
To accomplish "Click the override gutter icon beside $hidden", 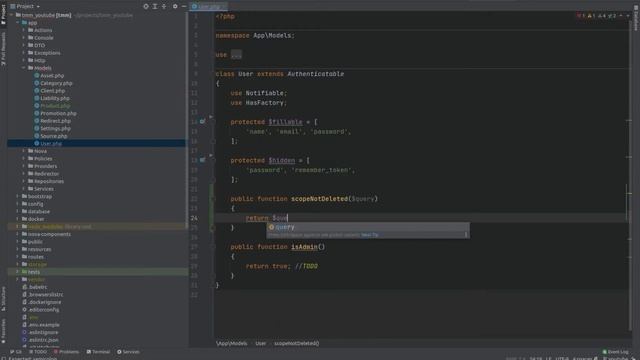I will coord(202,160).
